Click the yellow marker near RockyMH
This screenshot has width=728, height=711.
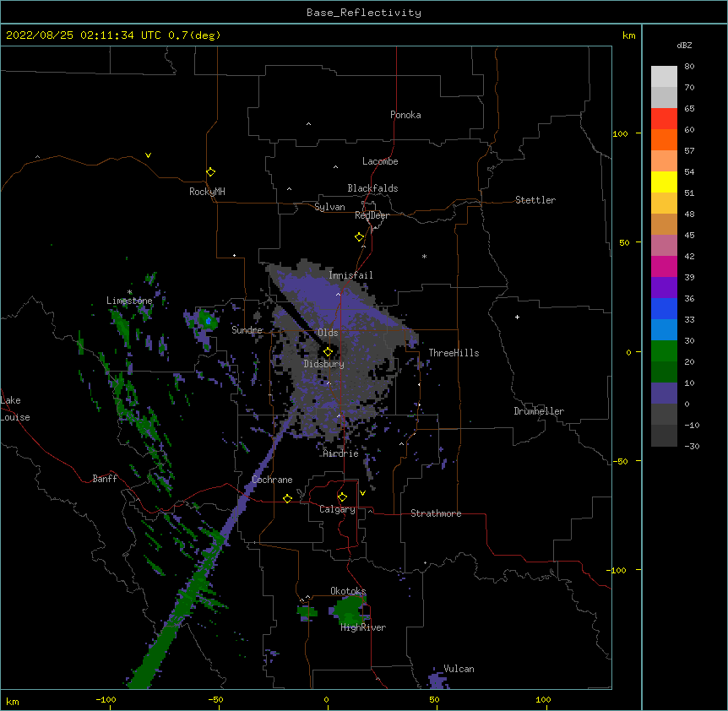point(210,172)
